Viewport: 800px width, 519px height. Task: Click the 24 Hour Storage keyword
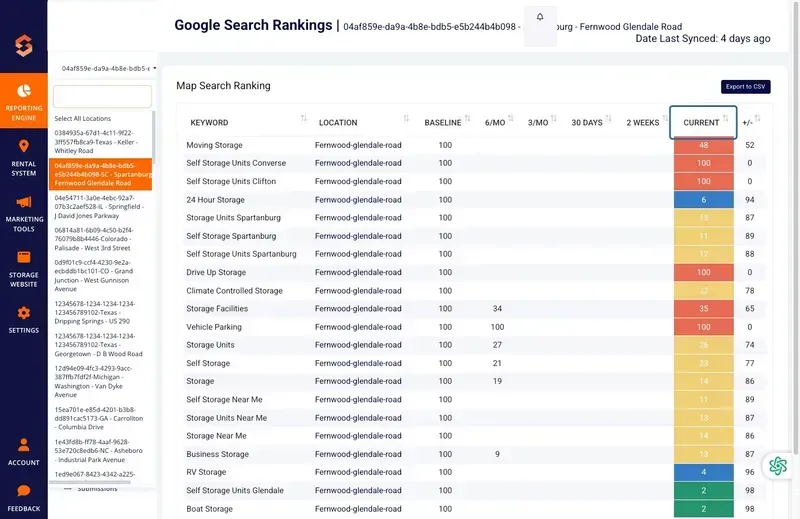click(x=215, y=200)
